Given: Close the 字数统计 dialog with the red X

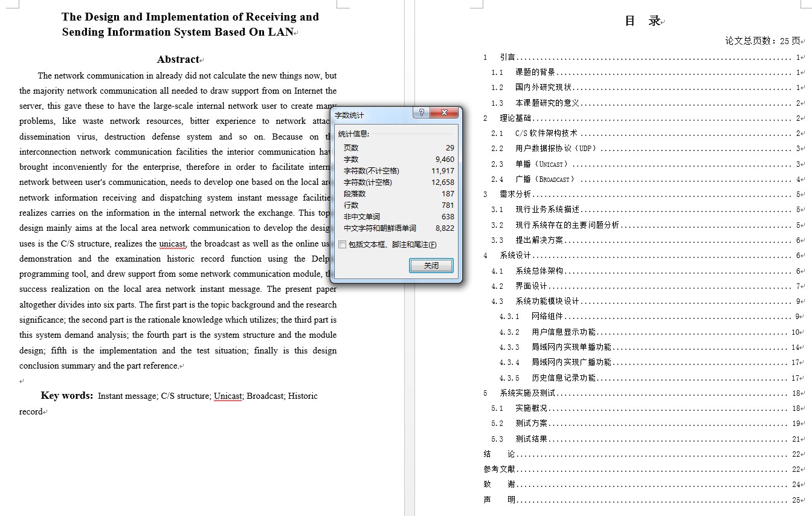Looking at the screenshot, I should (x=445, y=113).
